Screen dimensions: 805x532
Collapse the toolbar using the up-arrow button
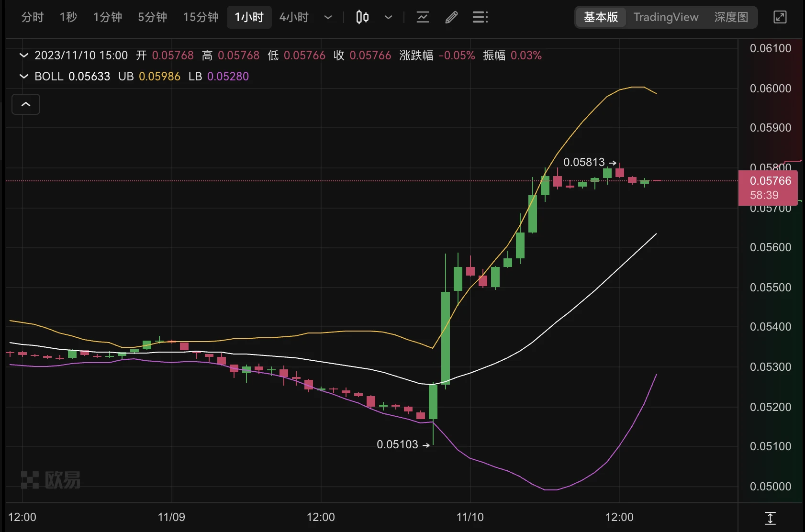25,104
